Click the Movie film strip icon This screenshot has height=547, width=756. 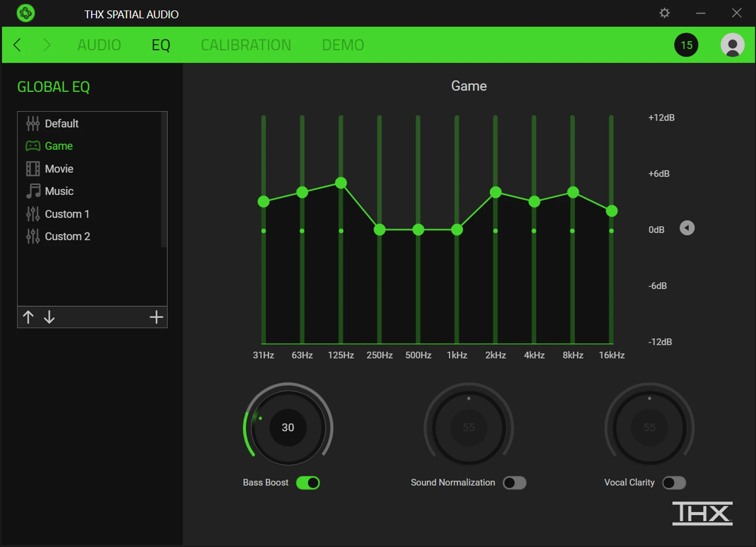coord(33,169)
